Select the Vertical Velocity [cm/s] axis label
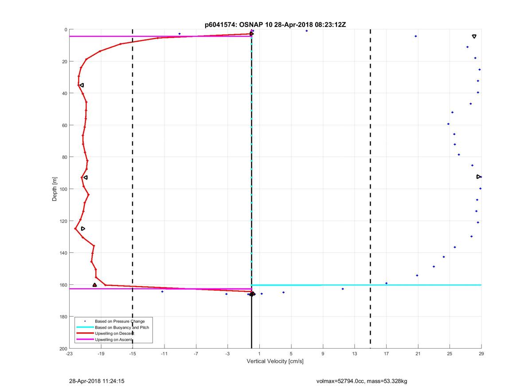The width and height of the screenshot is (532, 392). click(x=275, y=361)
